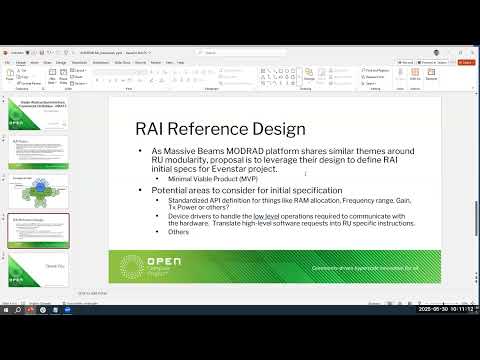This screenshot has height=360, width=480.
Task: Click the Windows Start button
Action: (6, 310)
